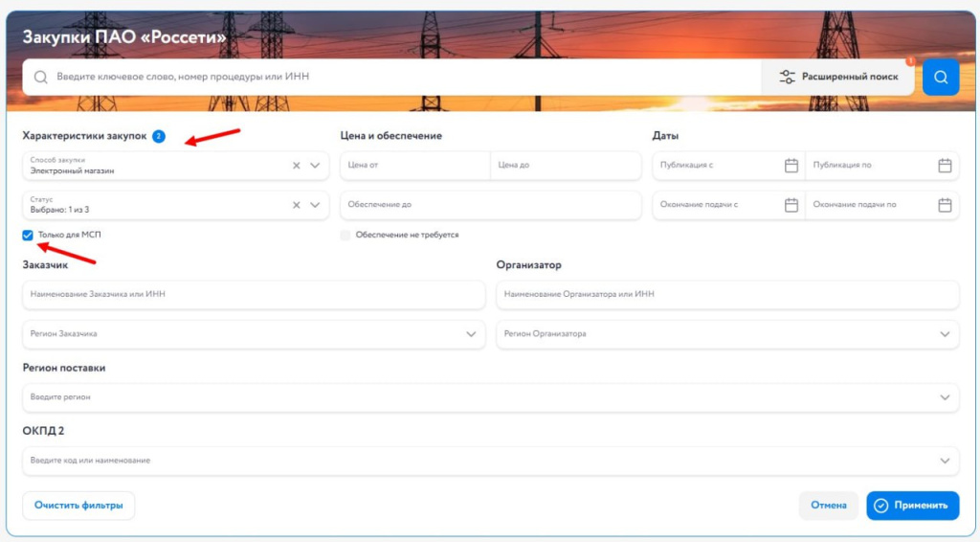Open the calendar icon for 'Окончание подачи с'
Image resolution: width=980 pixels, height=542 pixels.
pos(791,205)
